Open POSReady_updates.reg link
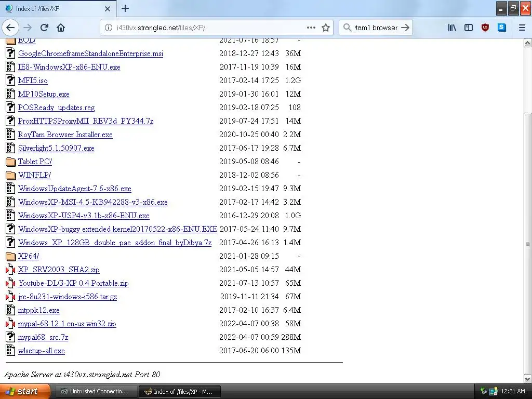532x399 pixels. [56, 108]
